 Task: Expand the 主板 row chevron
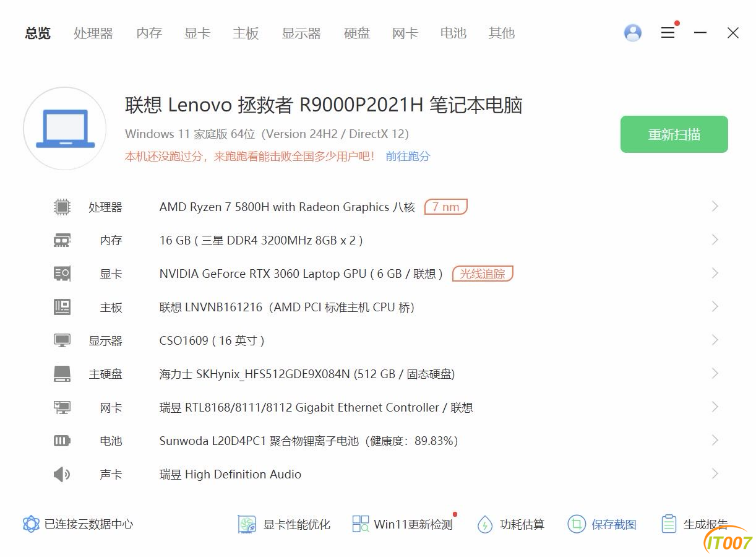click(x=715, y=306)
